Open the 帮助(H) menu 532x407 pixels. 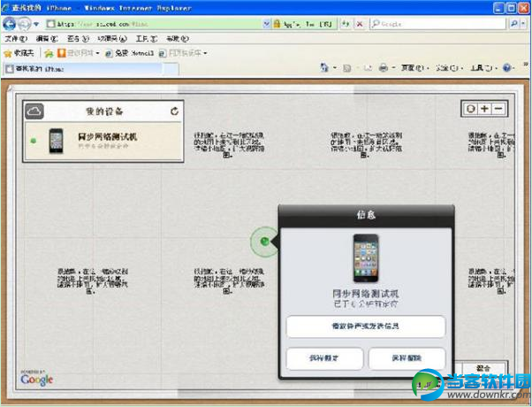178,39
